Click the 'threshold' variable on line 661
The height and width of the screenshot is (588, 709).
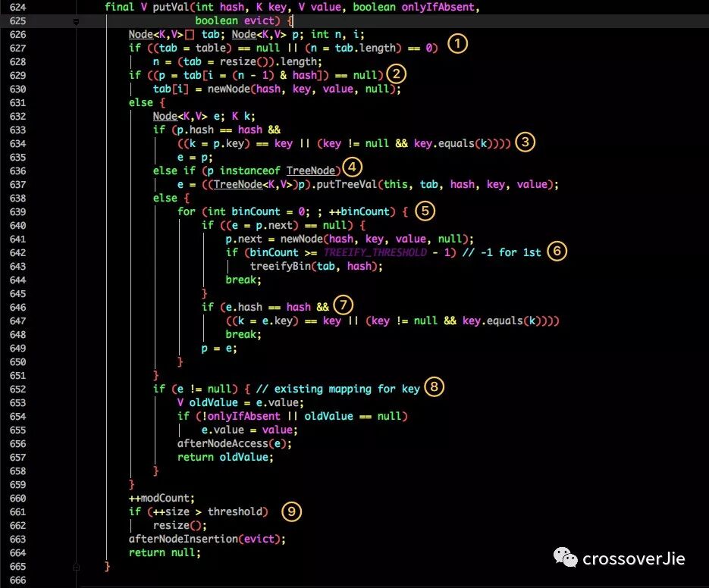point(234,512)
